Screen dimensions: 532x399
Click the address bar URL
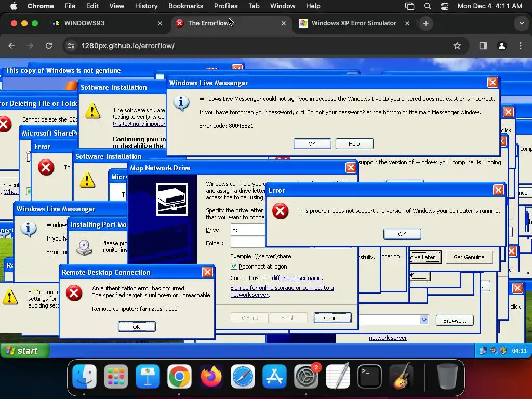click(x=128, y=46)
